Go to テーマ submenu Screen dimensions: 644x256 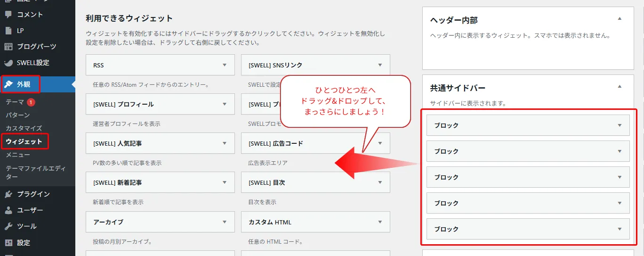click(14, 102)
